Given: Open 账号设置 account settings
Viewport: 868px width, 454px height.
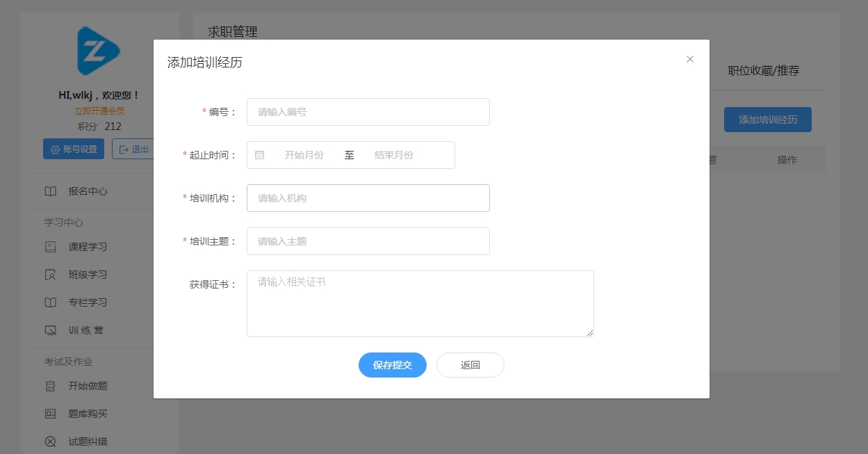Looking at the screenshot, I should (74, 149).
